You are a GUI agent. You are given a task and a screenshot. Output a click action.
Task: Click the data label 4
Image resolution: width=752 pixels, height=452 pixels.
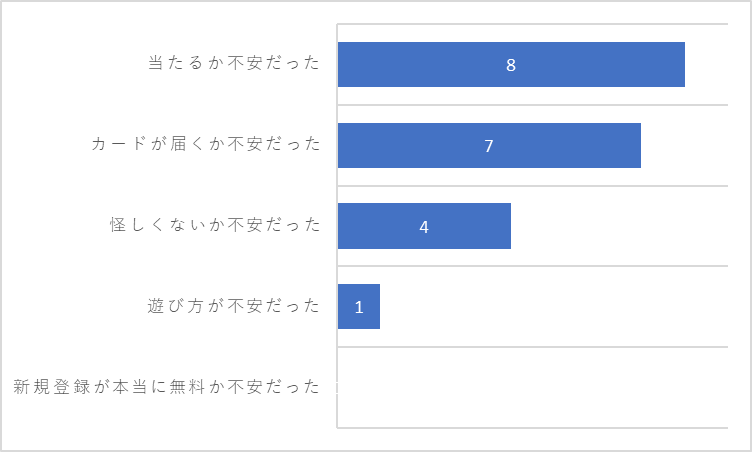pos(424,227)
